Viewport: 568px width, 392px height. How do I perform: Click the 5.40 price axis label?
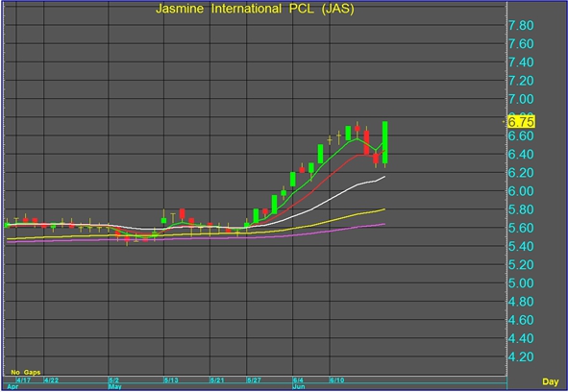521,246
